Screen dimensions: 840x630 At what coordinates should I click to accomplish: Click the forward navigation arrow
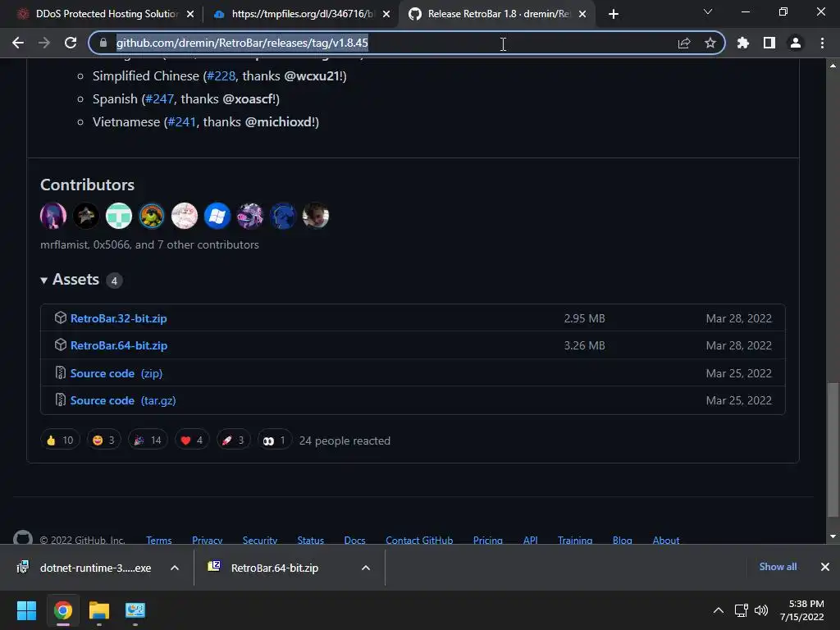(x=44, y=43)
